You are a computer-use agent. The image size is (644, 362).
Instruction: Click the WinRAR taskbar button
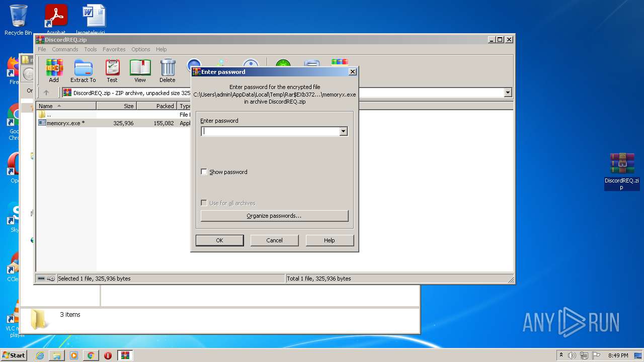pyautogui.click(x=125, y=355)
